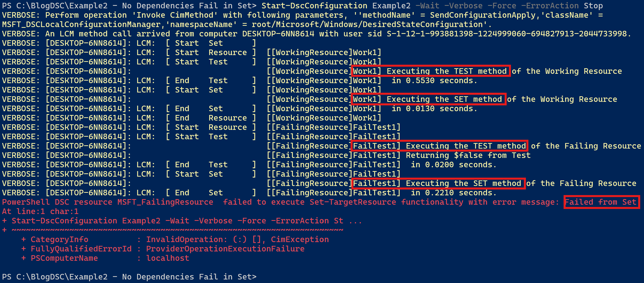Click the Start-DscConfiguration command at the top prompt
Screen dimensions: 644x283
tap(314, 6)
